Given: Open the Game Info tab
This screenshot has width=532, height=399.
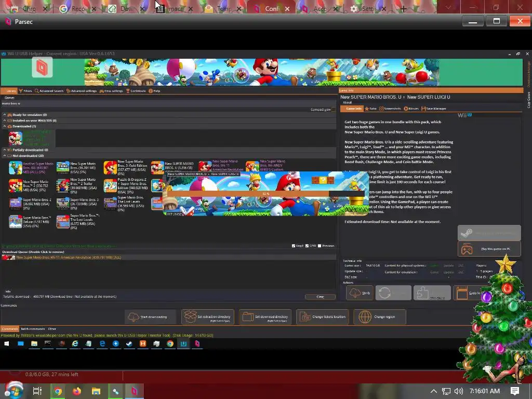Looking at the screenshot, I should click(x=352, y=109).
